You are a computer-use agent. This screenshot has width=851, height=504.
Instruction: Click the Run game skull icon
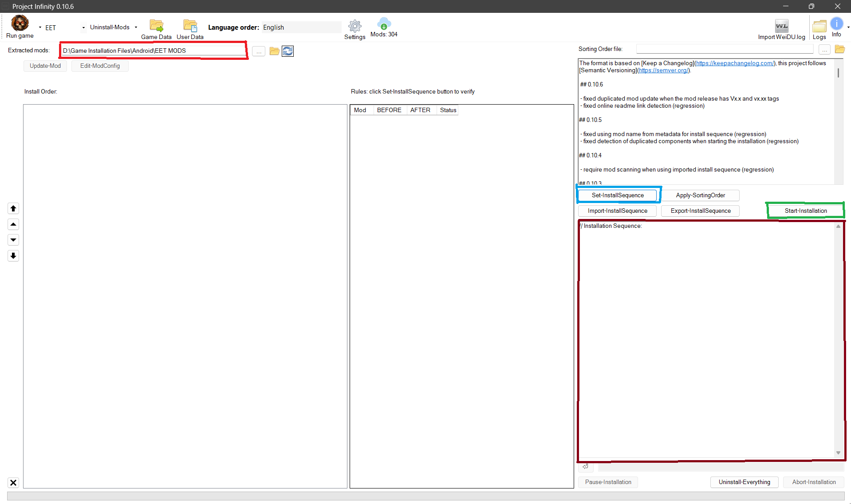click(x=20, y=23)
